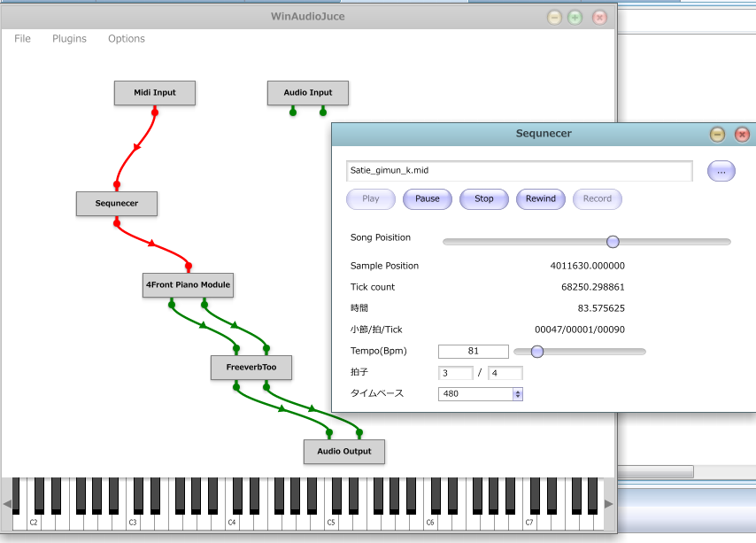Image resolution: width=756 pixels, height=543 pixels.
Task: Click the Rewind button
Action: (x=541, y=199)
